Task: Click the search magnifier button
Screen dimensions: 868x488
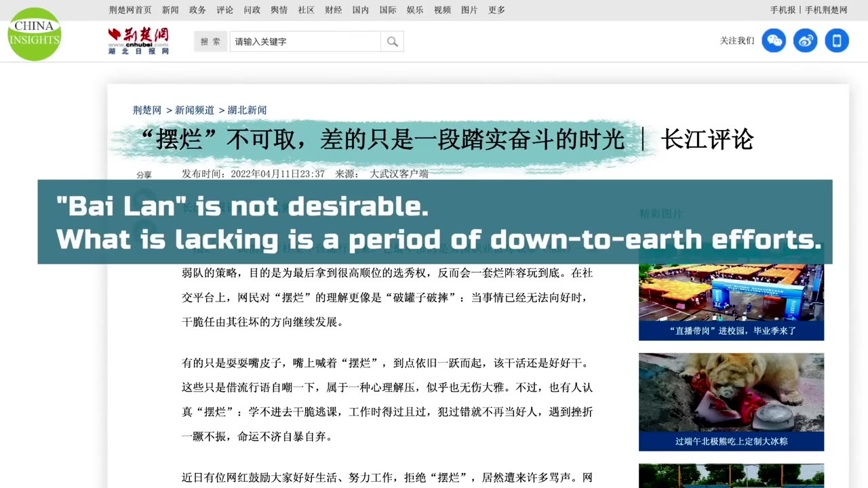Action: (x=393, y=41)
